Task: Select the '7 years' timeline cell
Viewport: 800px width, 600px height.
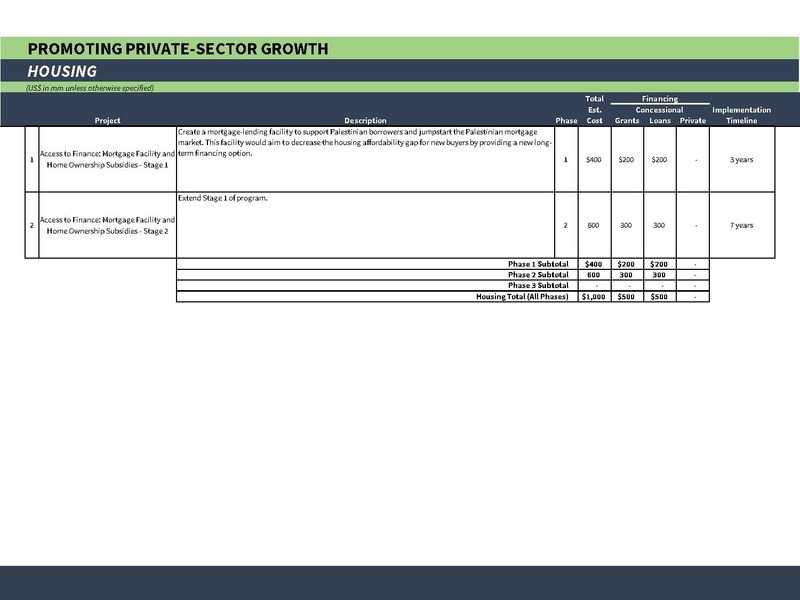Action: [741, 225]
